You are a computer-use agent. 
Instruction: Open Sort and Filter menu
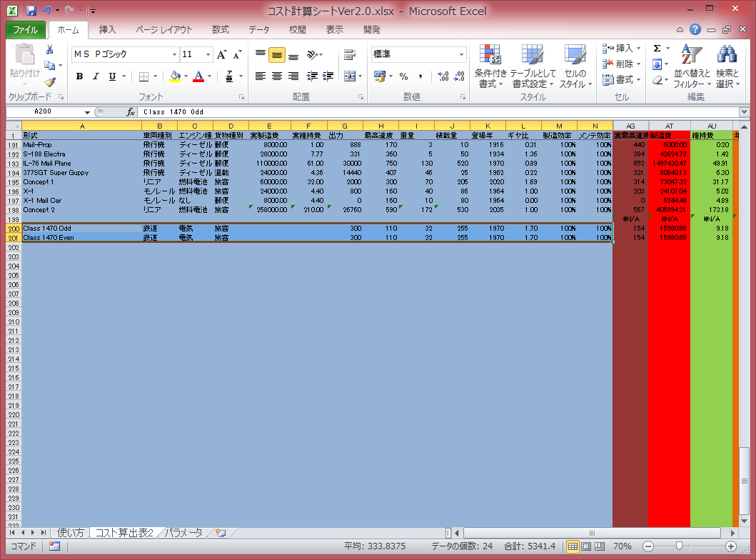[692, 66]
